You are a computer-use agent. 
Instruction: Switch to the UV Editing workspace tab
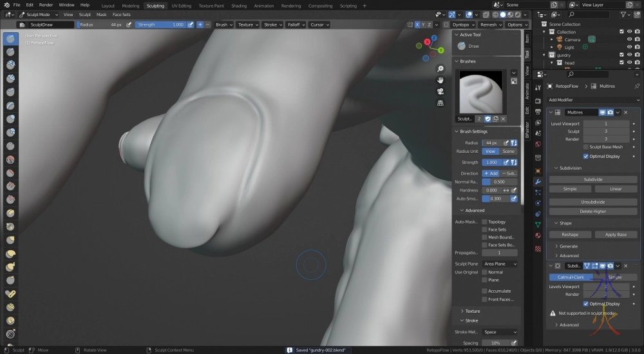pos(181,6)
